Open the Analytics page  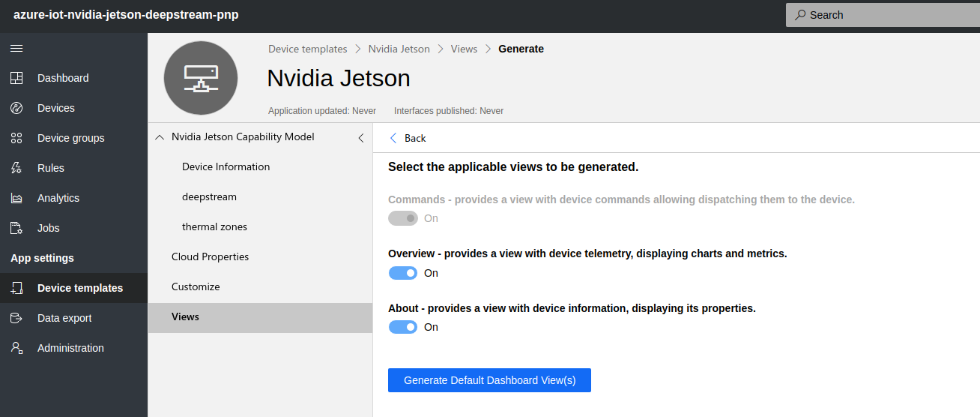click(73, 198)
